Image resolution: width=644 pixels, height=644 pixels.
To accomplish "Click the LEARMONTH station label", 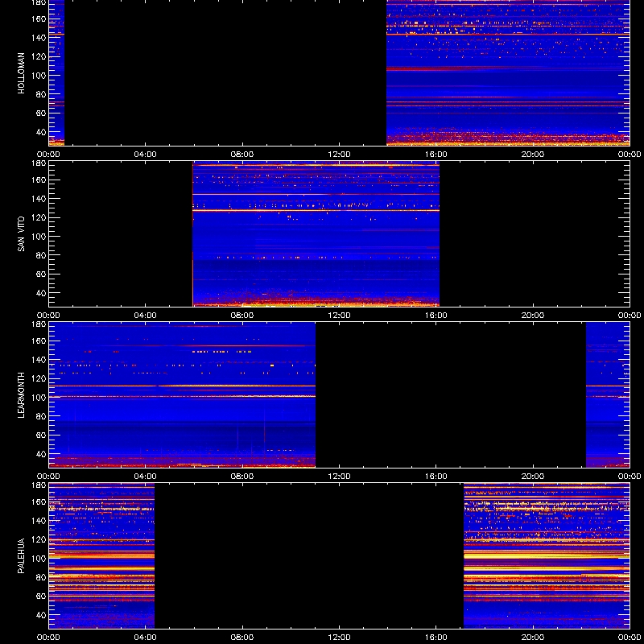I will click(x=21, y=395).
